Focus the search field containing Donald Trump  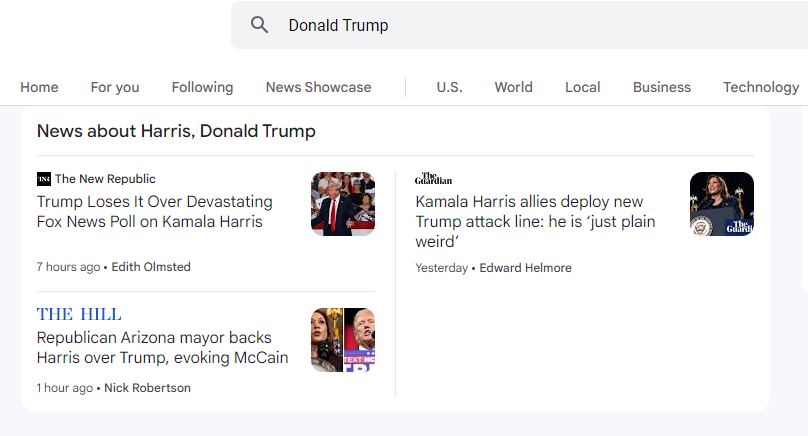tap(519, 25)
